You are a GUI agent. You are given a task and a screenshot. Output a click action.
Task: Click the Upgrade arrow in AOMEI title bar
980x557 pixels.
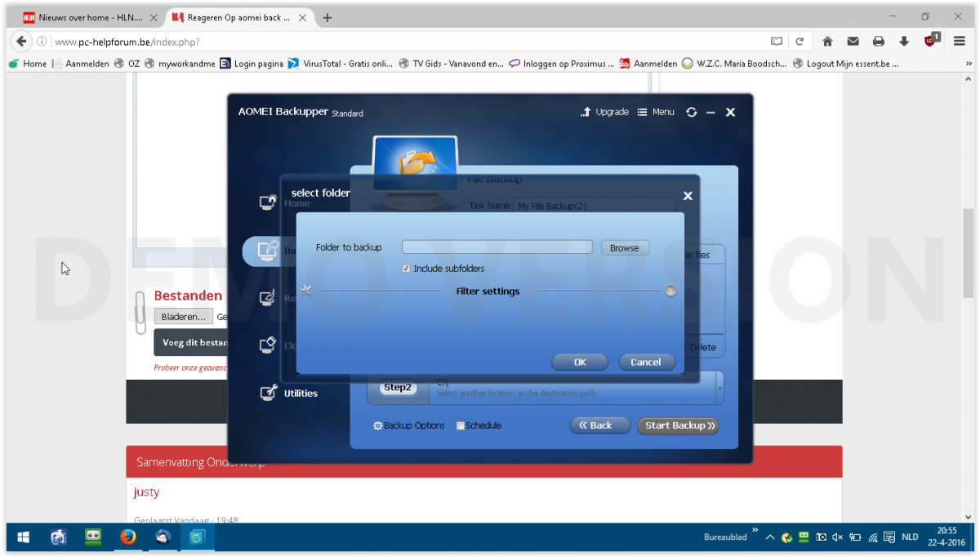pyautogui.click(x=586, y=112)
